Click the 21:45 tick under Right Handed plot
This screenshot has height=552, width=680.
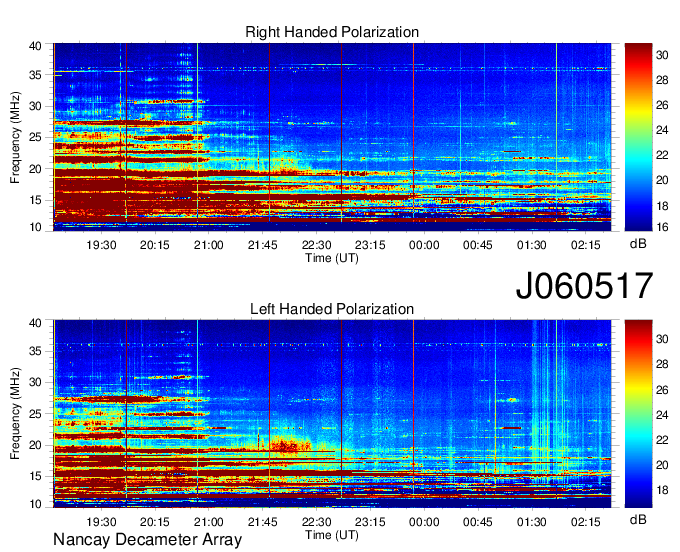click(262, 245)
